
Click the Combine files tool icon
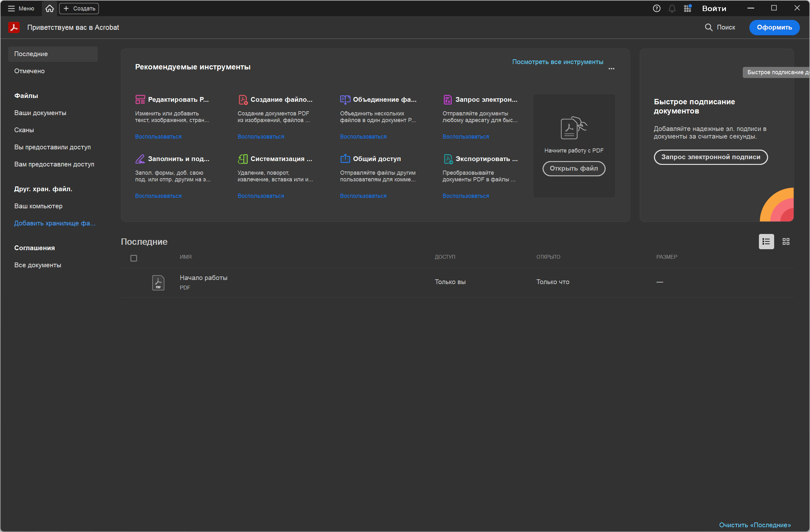click(x=345, y=99)
